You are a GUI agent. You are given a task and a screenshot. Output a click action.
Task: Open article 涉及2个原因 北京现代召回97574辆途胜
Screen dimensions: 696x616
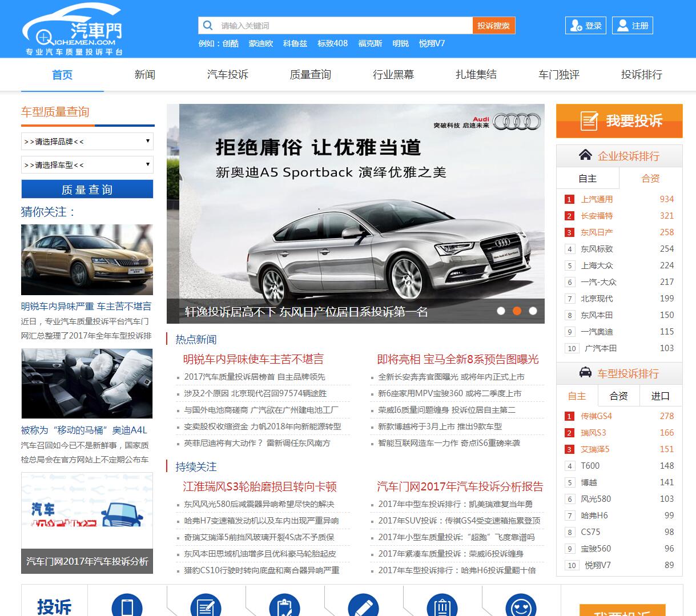coord(255,393)
